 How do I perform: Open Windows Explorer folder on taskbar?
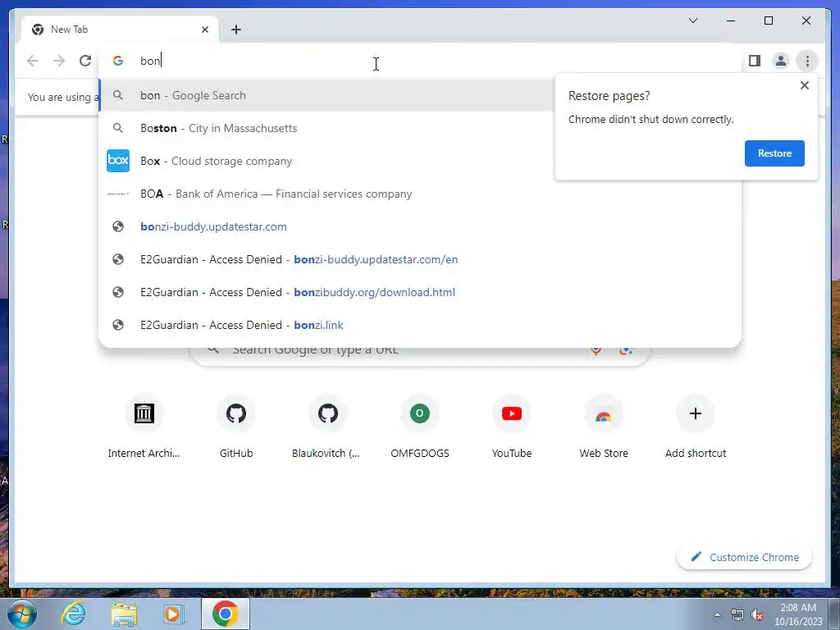coord(124,614)
